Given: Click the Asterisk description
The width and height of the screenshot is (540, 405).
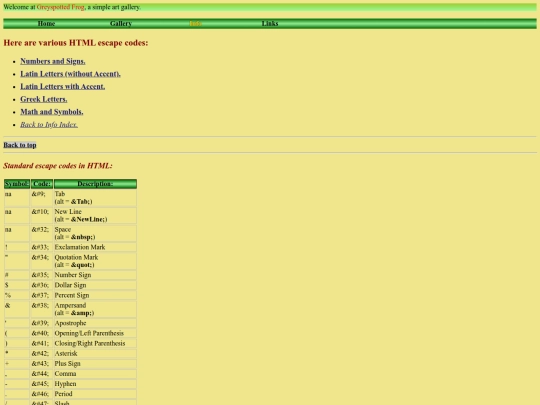Looking at the screenshot, I should [95, 353].
